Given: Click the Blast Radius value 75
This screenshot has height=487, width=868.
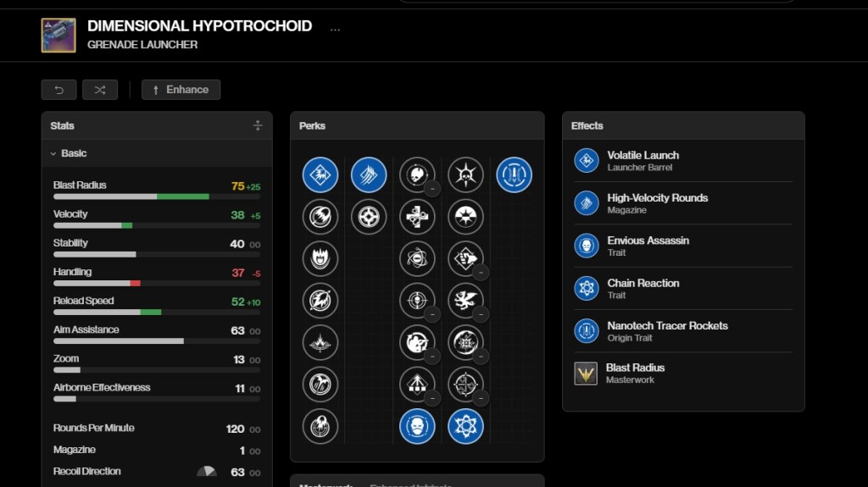Looking at the screenshot, I should (237, 186).
